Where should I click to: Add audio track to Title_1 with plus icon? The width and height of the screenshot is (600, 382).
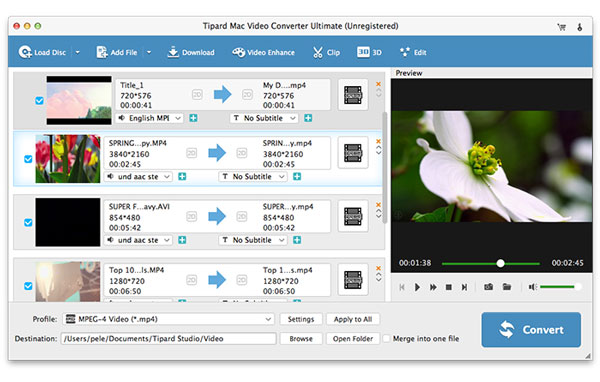194,118
